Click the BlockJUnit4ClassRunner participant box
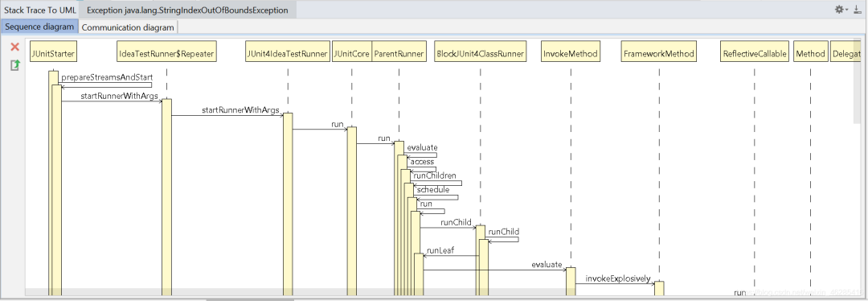Viewport: 868px width, 301px height. click(480, 54)
